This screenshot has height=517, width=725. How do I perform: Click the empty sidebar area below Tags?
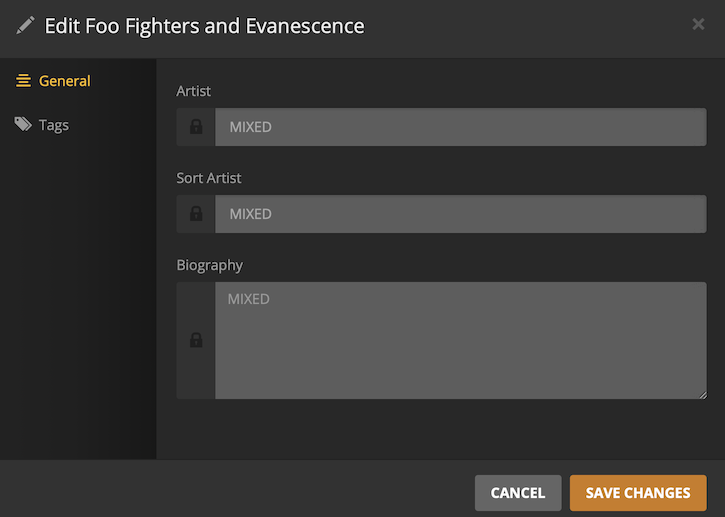tap(78, 300)
